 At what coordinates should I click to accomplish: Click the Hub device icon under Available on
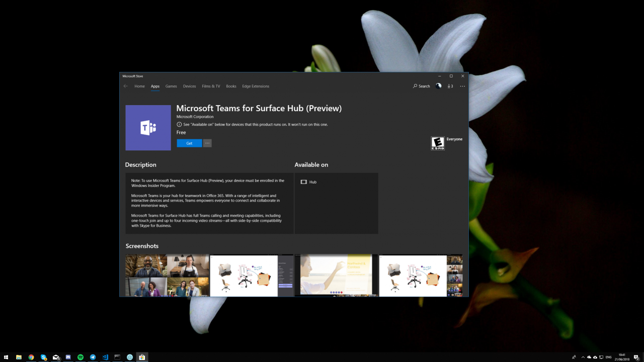(304, 182)
